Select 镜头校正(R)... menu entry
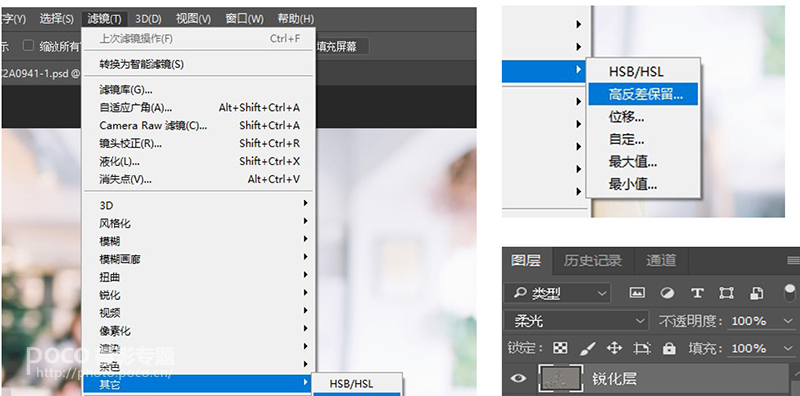This screenshot has height=396, width=800. [198, 143]
